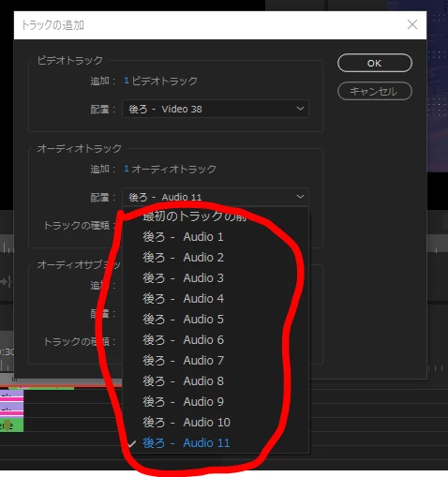Select 後ろ - Audio 5 option
Screen dimensions: 448x477
click(216, 320)
